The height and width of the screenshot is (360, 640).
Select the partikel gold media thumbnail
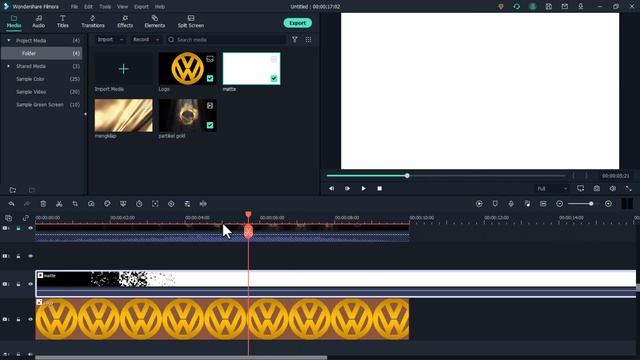pos(187,115)
